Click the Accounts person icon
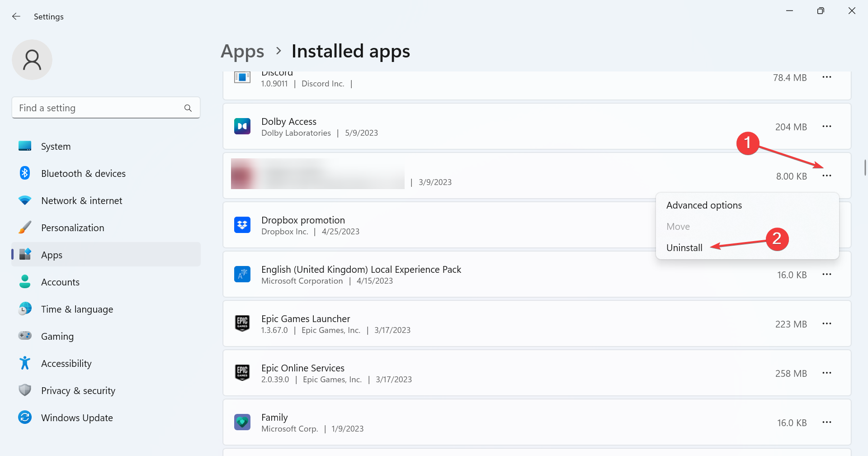 click(x=25, y=281)
